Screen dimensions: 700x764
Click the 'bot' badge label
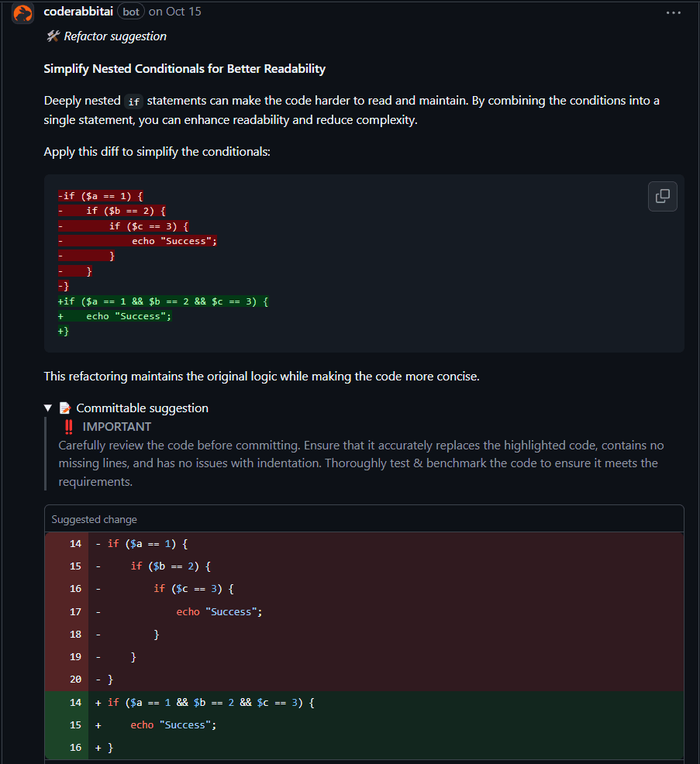click(131, 12)
